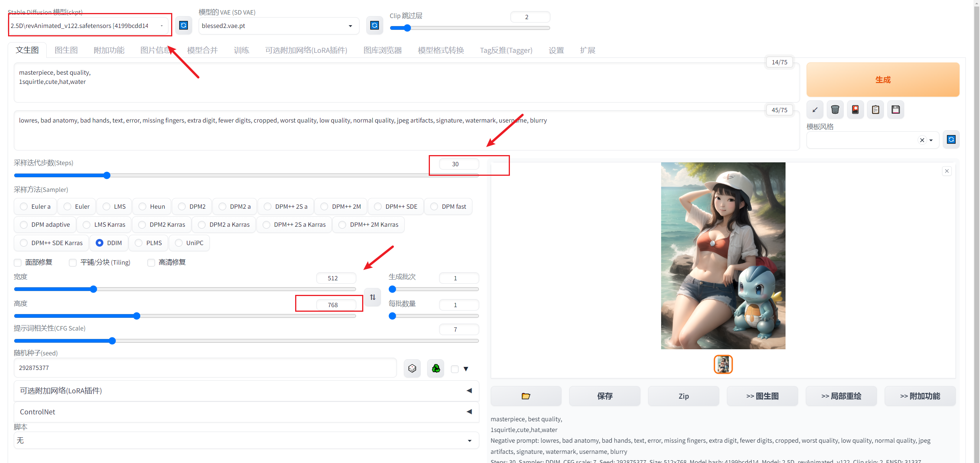Enable the 高清修复 hires fix checkbox
Screen dimensions: 980x463
151,263
